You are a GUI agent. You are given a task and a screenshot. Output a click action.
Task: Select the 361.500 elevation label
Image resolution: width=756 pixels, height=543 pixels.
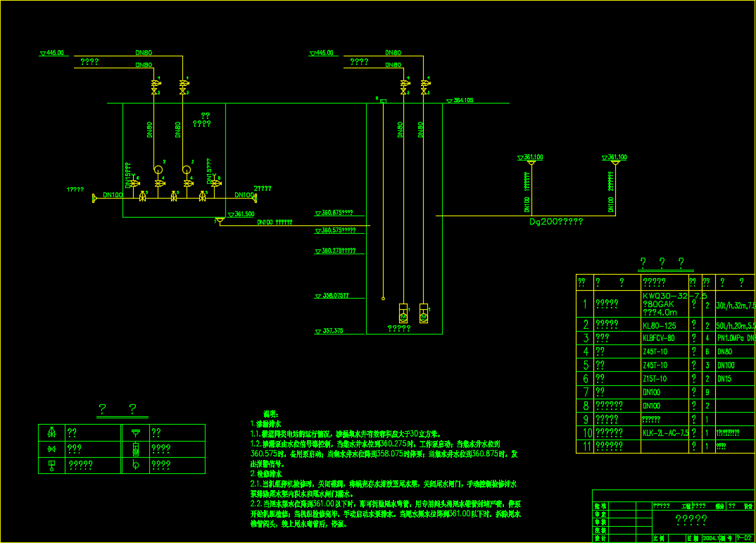tap(244, 214)
